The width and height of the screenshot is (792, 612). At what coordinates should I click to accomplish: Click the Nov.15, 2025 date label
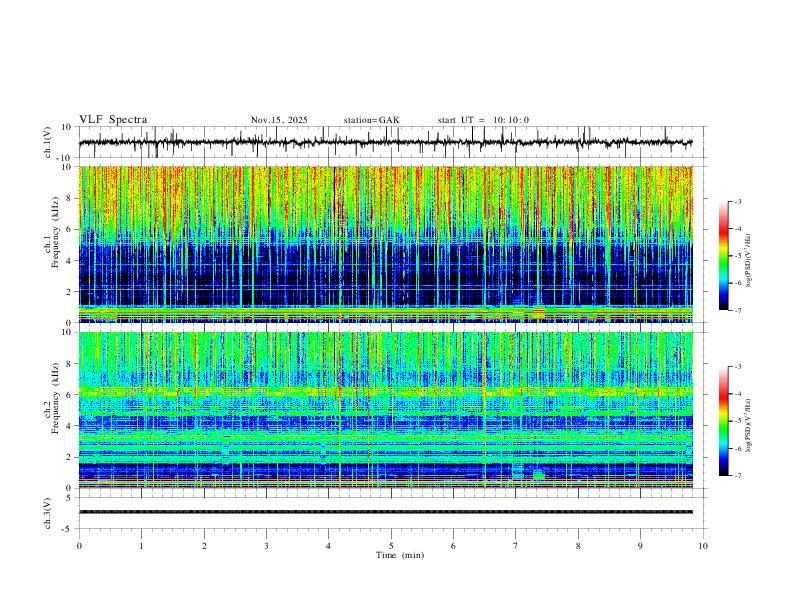point(279,120)
